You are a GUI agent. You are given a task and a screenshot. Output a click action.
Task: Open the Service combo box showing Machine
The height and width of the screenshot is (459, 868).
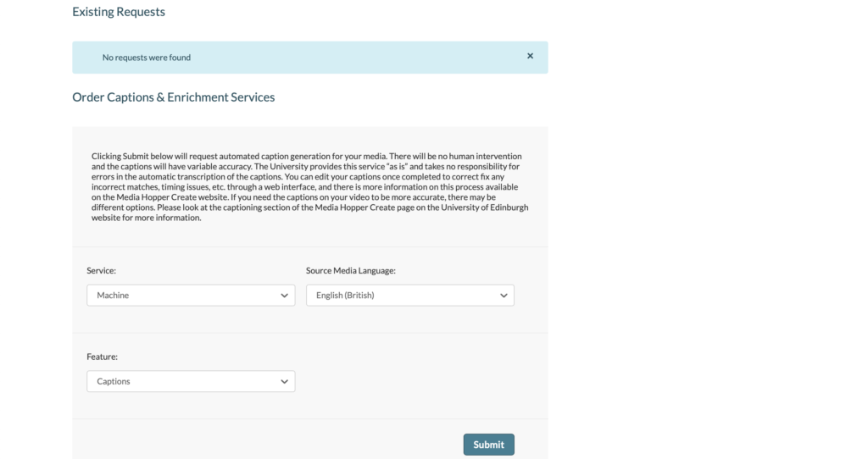(191, 296)
